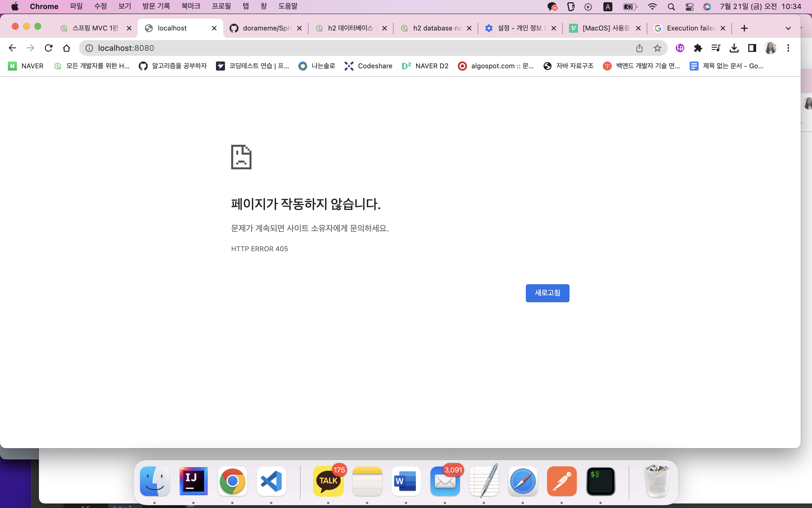This screenshot has width=812, height=508.
Task: Open a new tab with the plus button
Action: [744, 28]
